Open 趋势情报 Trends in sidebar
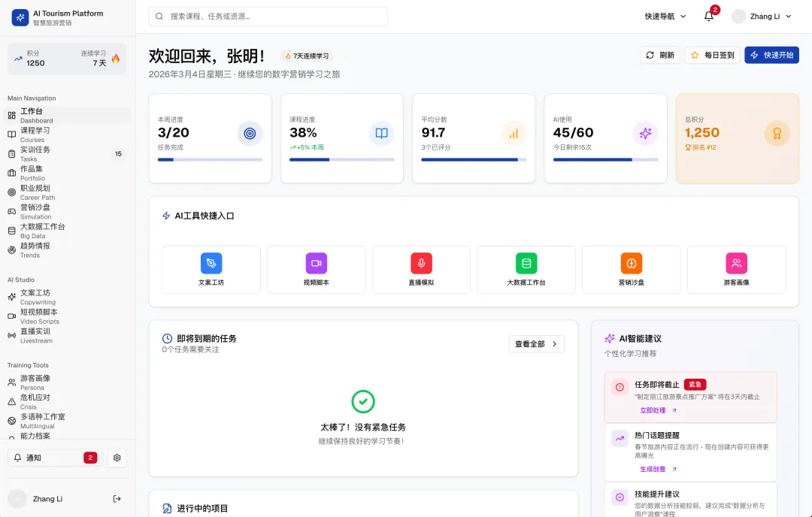 [x=68, y=250]
